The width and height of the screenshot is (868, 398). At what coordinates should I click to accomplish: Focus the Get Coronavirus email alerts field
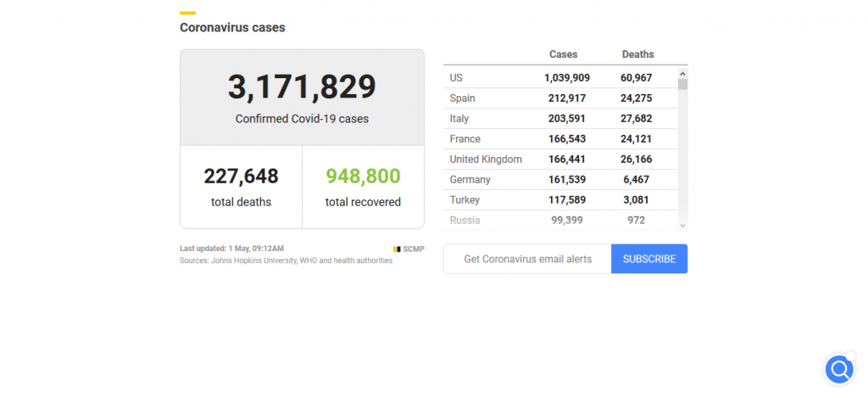pyautogui.click(x=527, y=259)
